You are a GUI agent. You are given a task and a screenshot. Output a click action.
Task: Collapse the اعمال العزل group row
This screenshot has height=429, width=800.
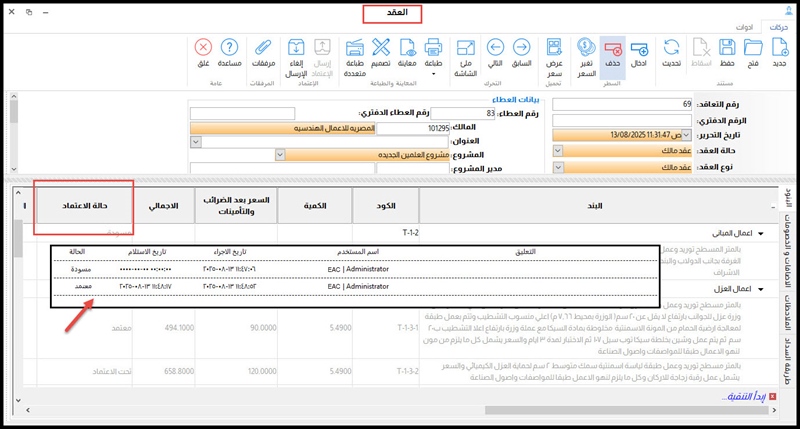760,289
